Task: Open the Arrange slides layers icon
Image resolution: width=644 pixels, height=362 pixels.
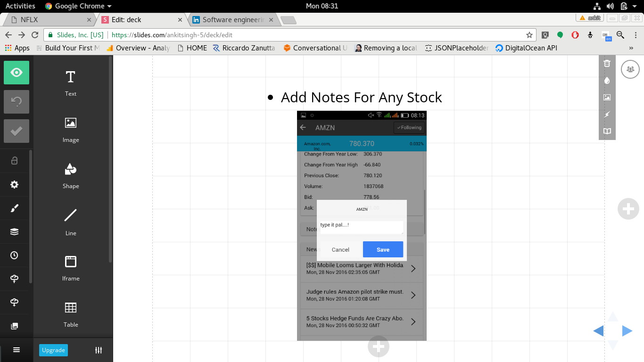Action: (x=14, y=231)
